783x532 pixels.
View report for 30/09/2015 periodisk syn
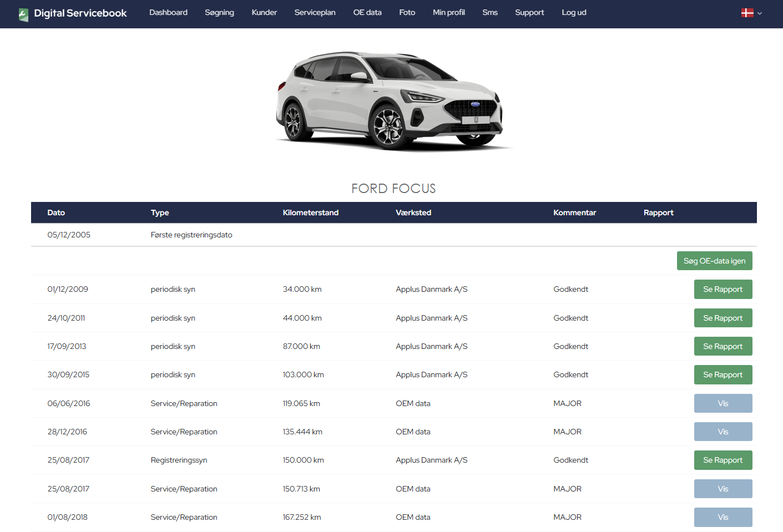coord(723,374)
